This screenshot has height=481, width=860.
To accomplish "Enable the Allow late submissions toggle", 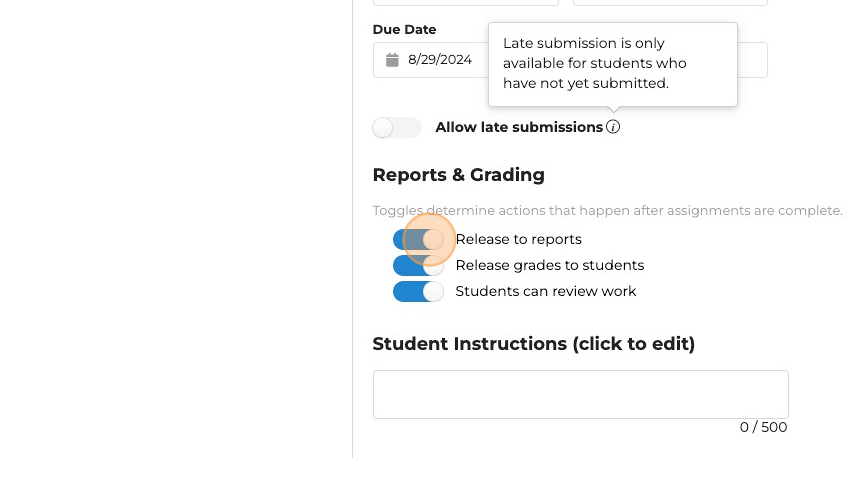I will (x=396, y=128).
